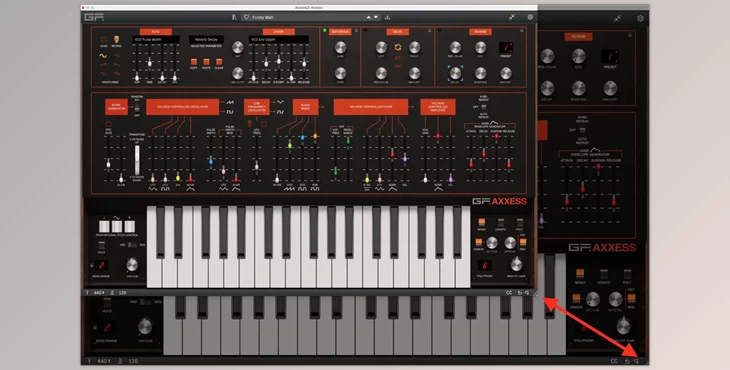Viewport: 730px width, 370px height.
Task: Click the tuning fork icon in front window
Action: 87,293
